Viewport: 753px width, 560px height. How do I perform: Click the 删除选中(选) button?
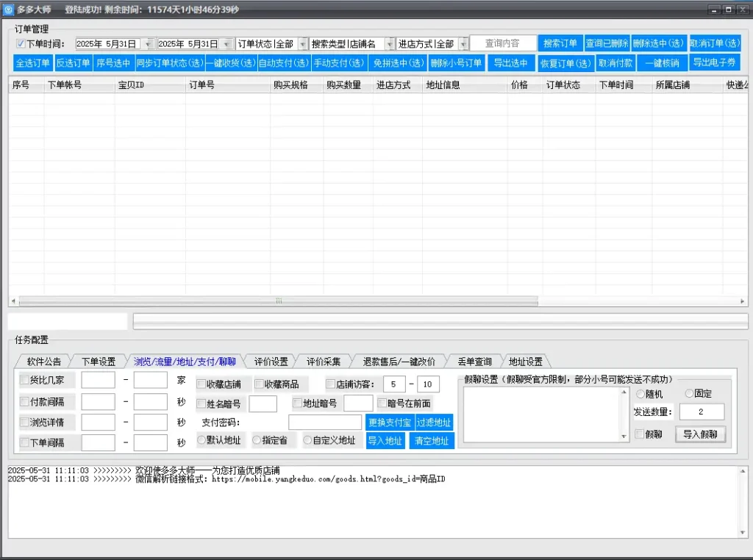(x=658, y=43)
